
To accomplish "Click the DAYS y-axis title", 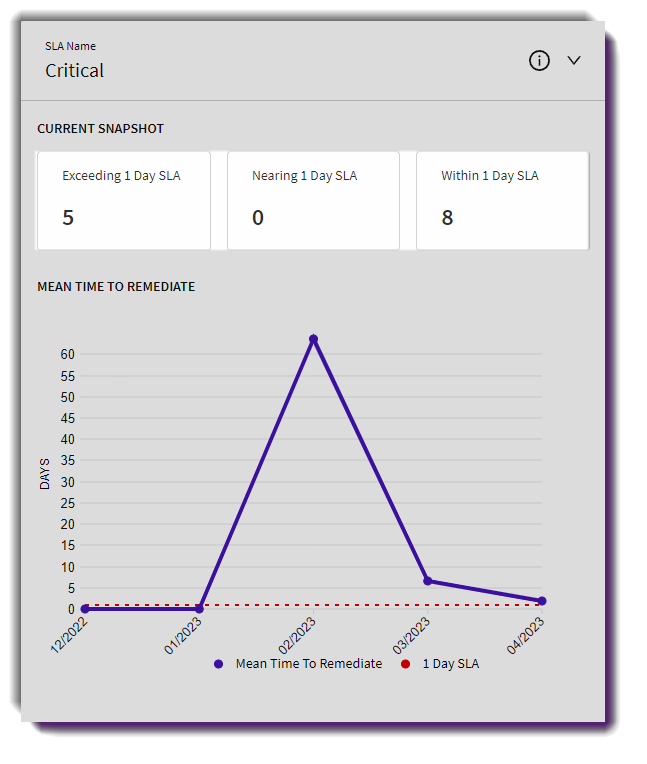I will (44, 474).
